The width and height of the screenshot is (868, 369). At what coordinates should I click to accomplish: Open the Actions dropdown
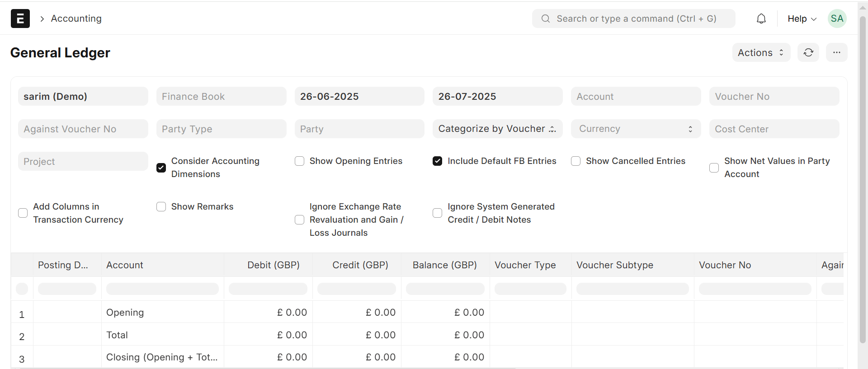coord(761,52)
